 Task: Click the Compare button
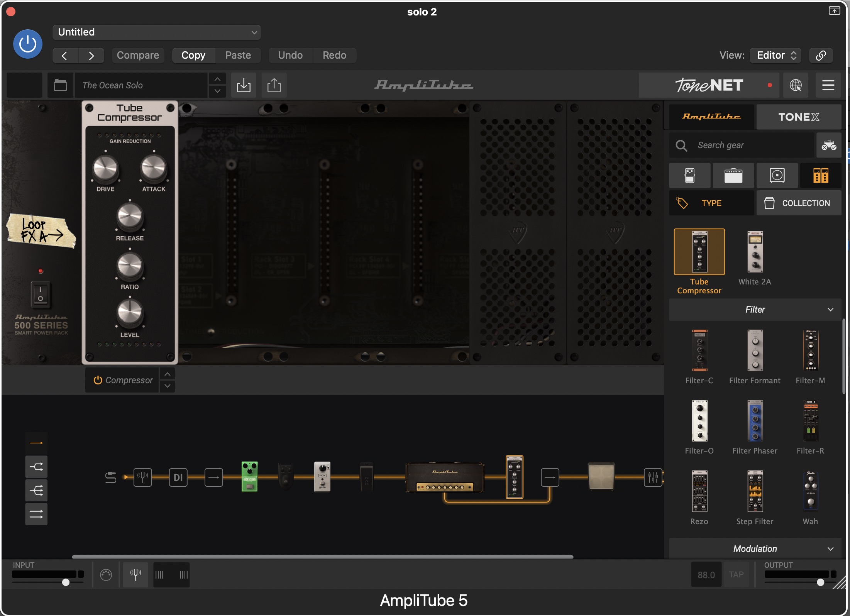(x=138, y=55)
